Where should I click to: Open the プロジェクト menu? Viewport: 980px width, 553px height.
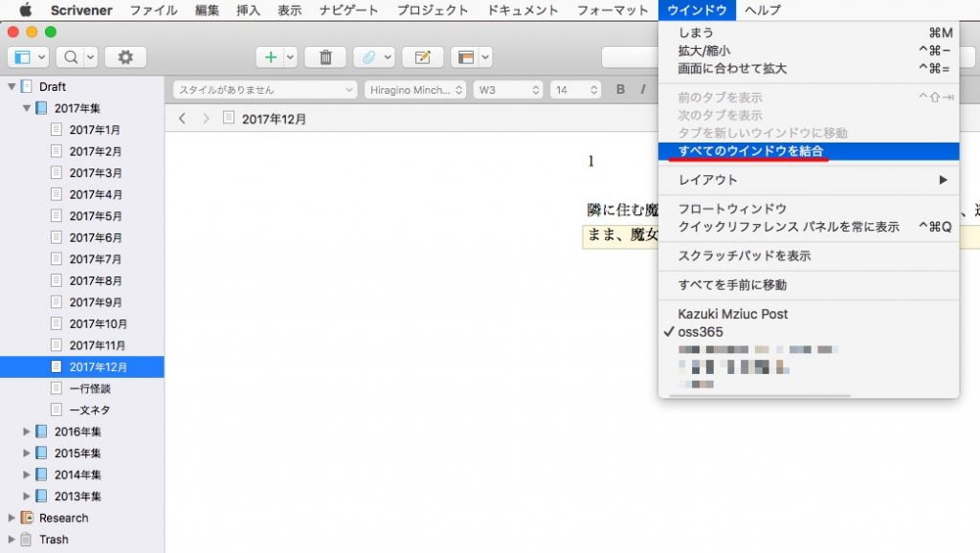433,10
